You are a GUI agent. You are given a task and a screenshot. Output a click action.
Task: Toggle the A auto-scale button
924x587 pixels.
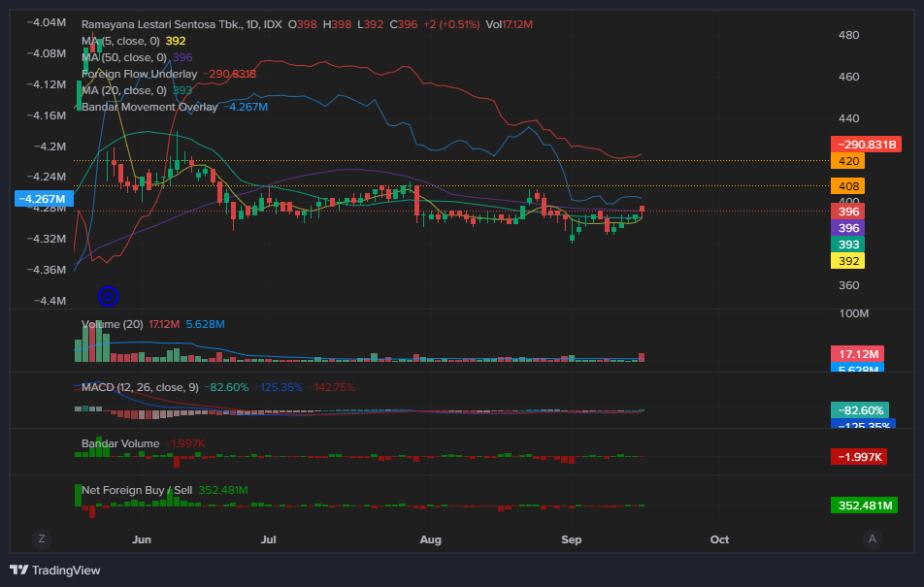pos(873,538)
